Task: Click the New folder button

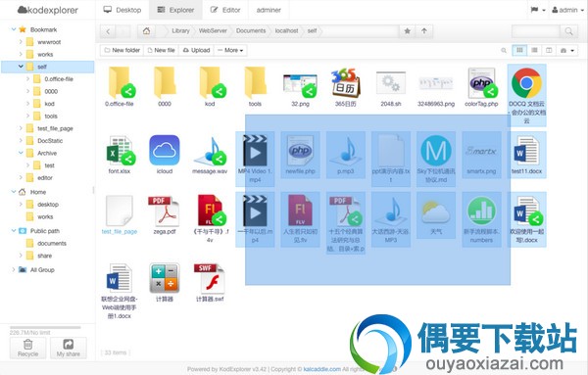Action: coord(122,50)
